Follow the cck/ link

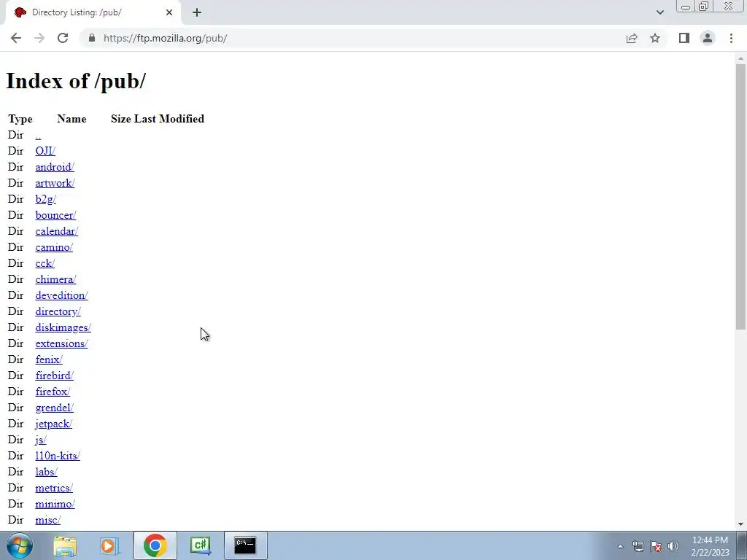(44, 263)
